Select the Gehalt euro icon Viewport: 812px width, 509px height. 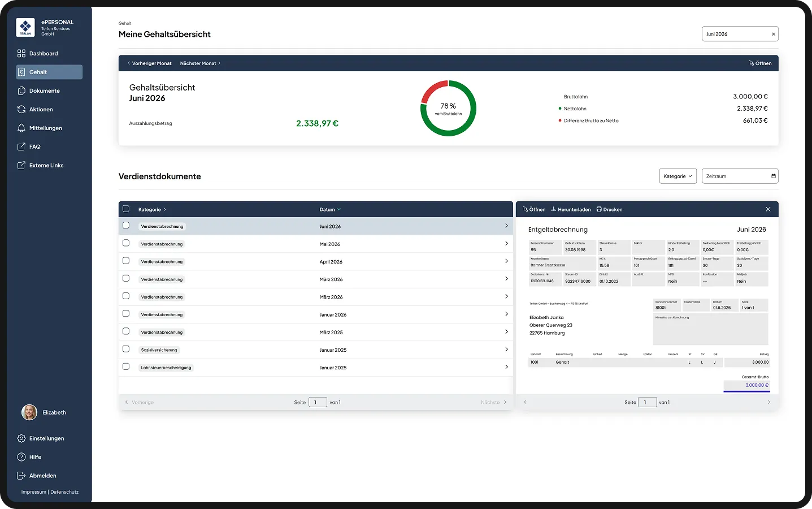pyautogui.click(x=21, y=72)
